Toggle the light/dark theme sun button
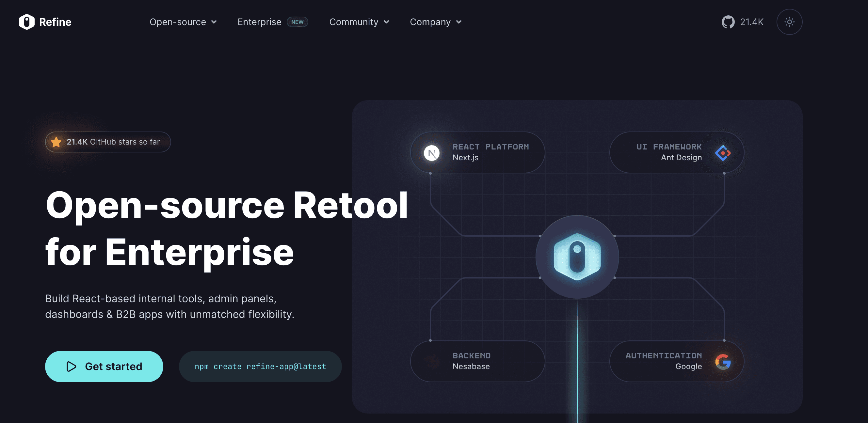 click(789, 22)
